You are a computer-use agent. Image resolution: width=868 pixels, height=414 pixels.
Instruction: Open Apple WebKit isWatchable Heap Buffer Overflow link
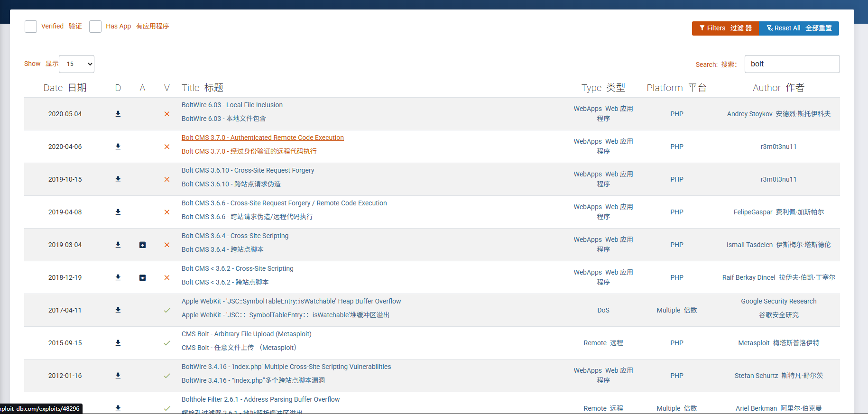[x=291, y=301]
